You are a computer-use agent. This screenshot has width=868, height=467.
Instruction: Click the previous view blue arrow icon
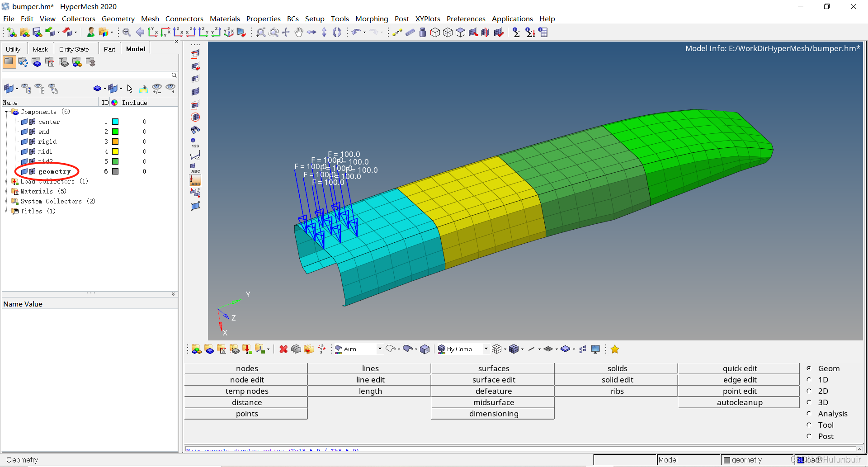tap(140, 33)
